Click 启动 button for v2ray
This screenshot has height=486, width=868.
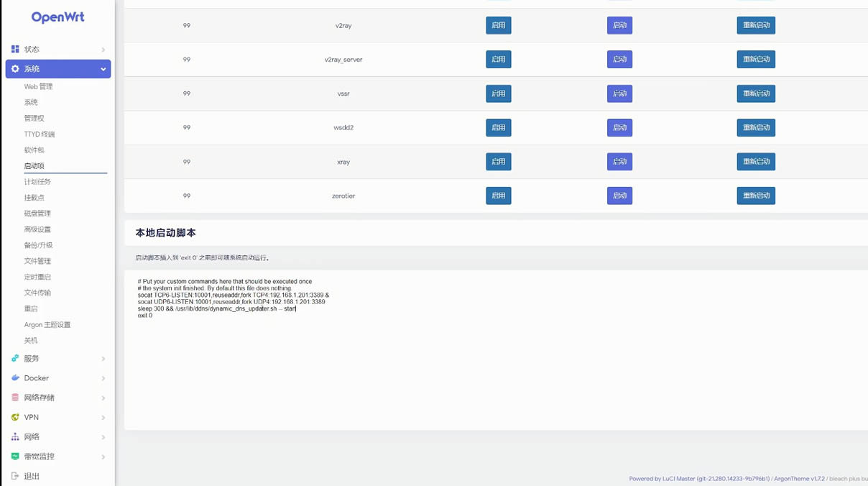[619, 25]
